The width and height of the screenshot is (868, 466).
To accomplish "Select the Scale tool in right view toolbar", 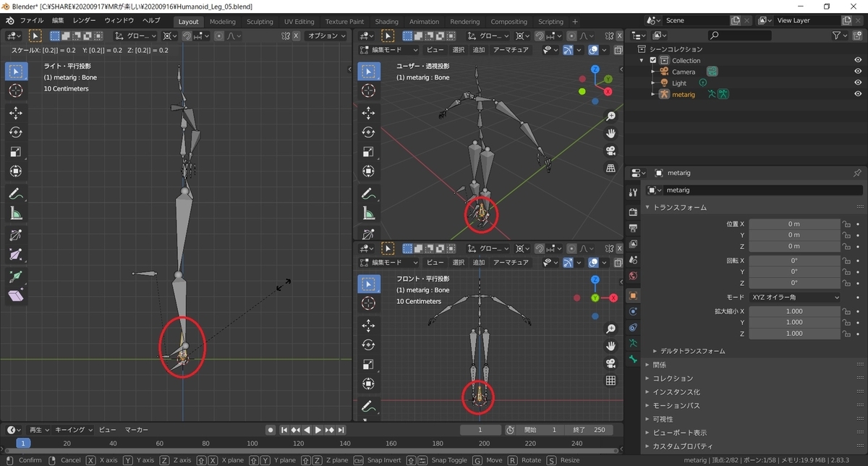I will point(16,152).
